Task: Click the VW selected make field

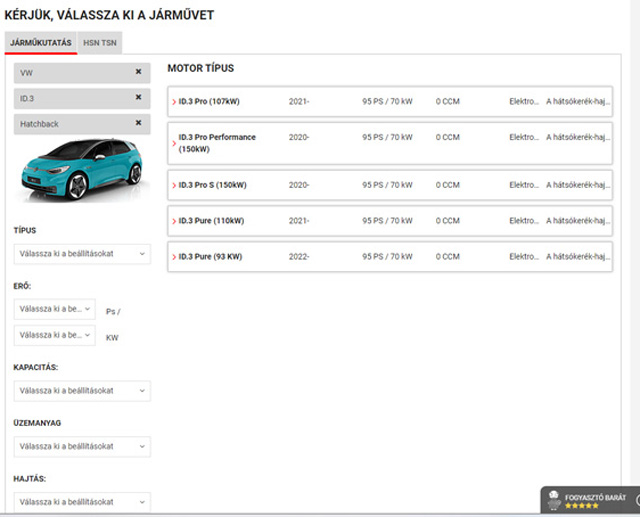Action: [82, 73]
